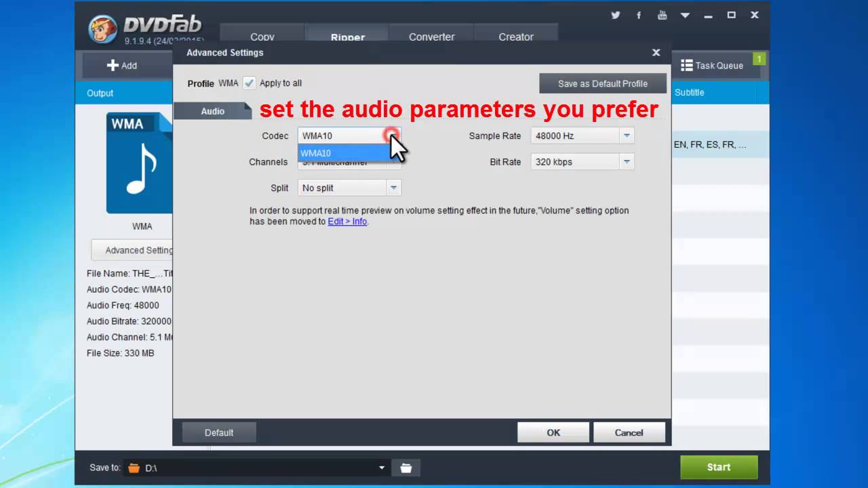Viewport: 868px width, 488px height.
Task: Expand the Split dropdown arrow
Action: click(393, 188)
